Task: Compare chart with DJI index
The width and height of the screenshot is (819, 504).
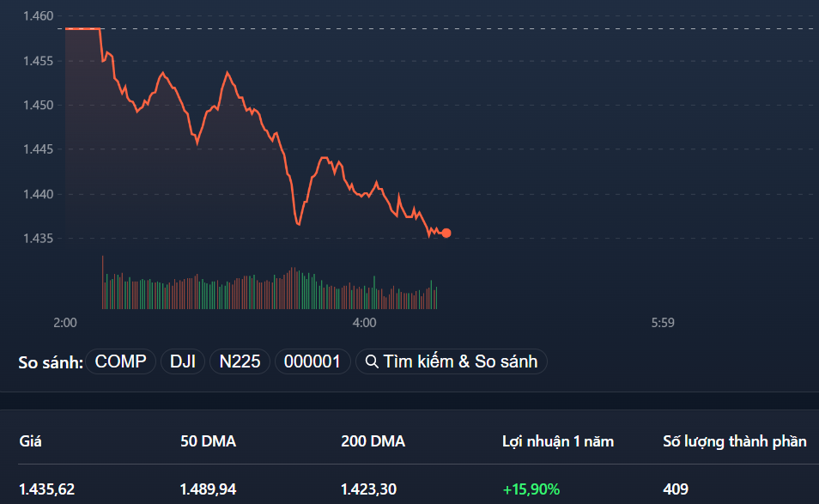Action: (182, 361)
